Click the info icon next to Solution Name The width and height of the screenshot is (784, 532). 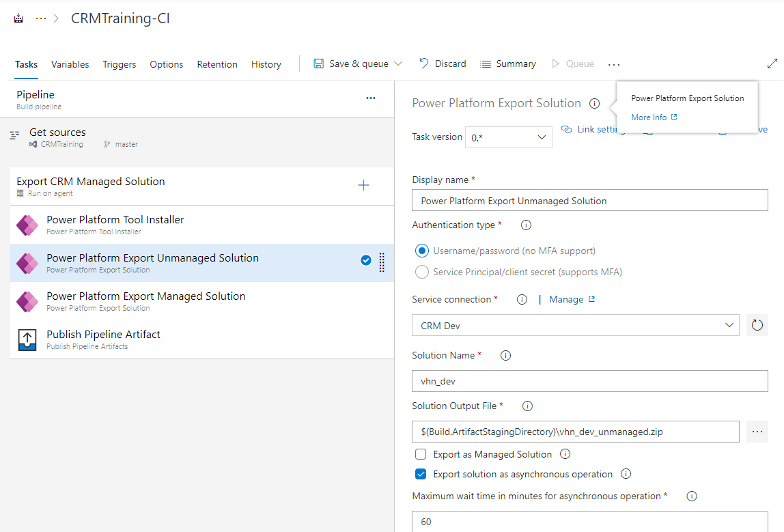tap(505, 356)
